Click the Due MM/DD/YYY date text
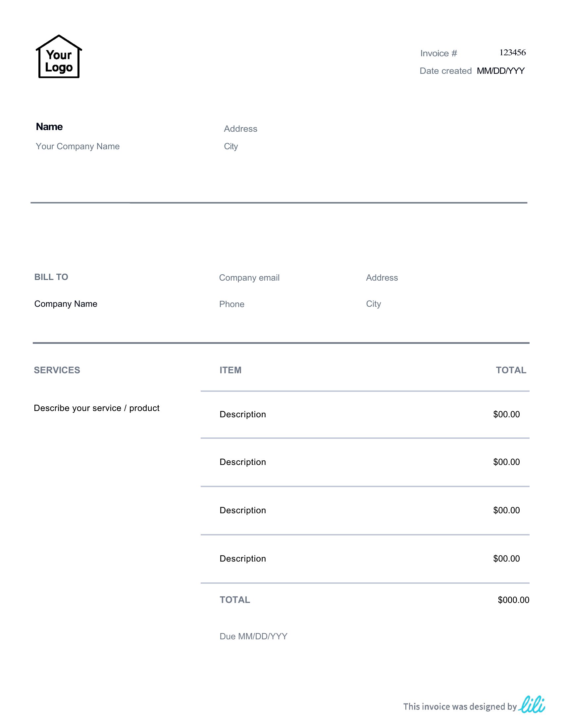The image size is (563, 728). coord(253,636)
